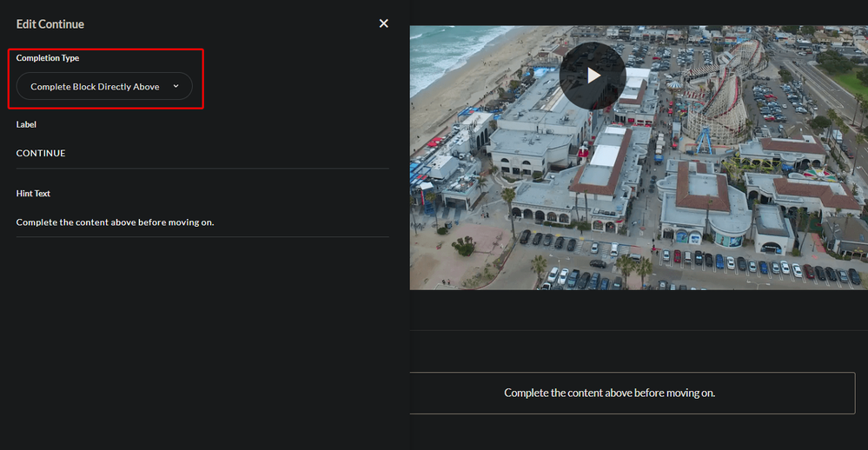Viewport: 868px width, 450px height.
Task: Click the Hint Text input field
Action: point(202,222)
